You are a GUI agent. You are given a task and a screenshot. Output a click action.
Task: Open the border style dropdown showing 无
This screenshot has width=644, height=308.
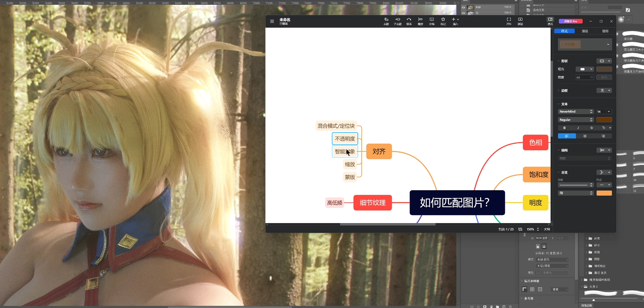604,90
